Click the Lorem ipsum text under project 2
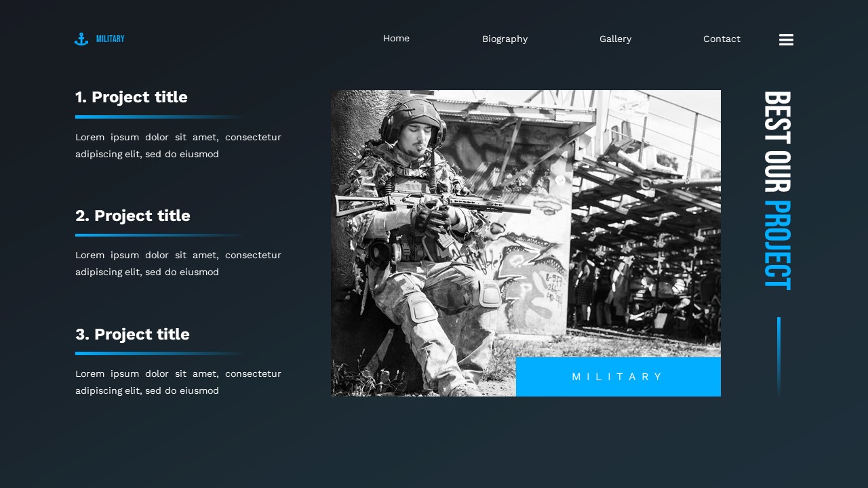 pos(178,264)
